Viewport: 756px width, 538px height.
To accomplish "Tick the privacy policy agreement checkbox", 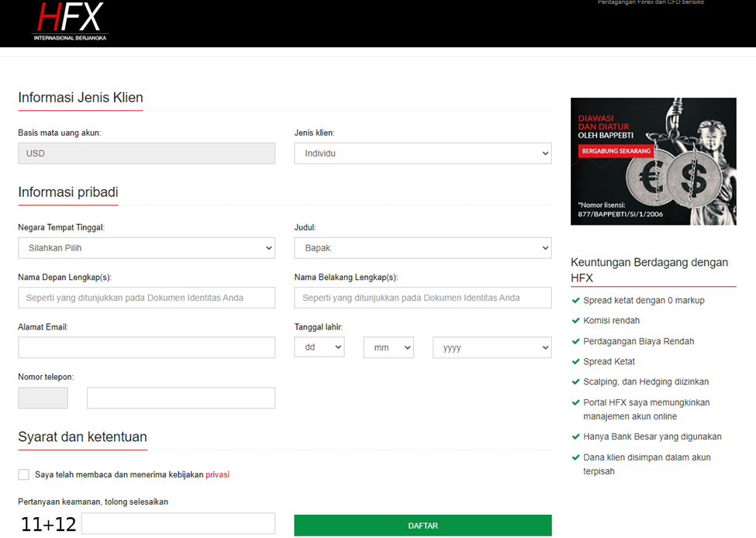I will [x=23, y=474].
